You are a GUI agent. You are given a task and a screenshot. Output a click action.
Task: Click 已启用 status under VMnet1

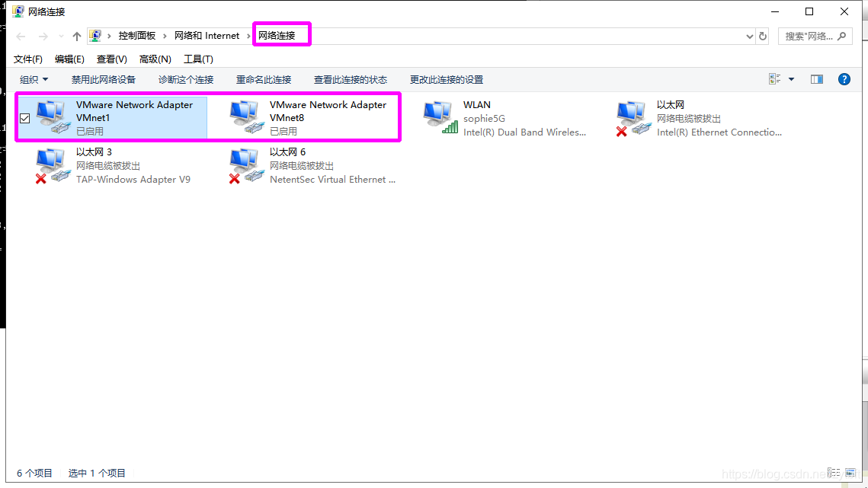(90, 131)
